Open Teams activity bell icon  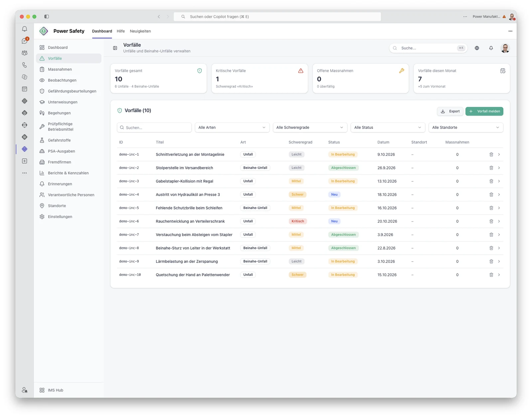click(x=25, y=29)
